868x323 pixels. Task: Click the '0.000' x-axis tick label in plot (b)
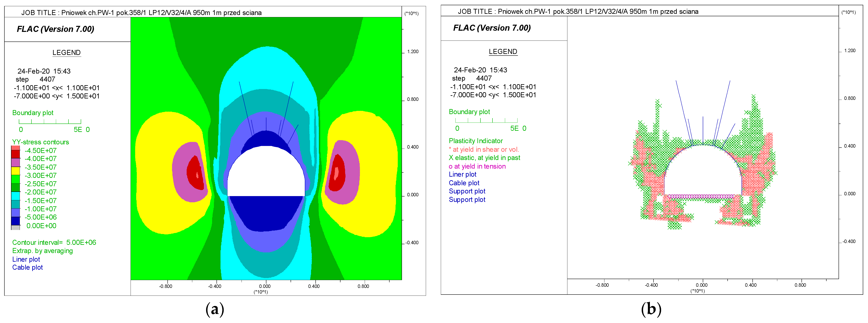[702, 285]
